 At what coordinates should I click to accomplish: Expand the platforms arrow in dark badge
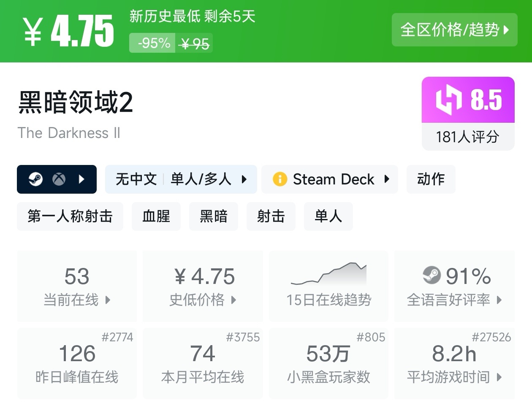pos(81,179)
